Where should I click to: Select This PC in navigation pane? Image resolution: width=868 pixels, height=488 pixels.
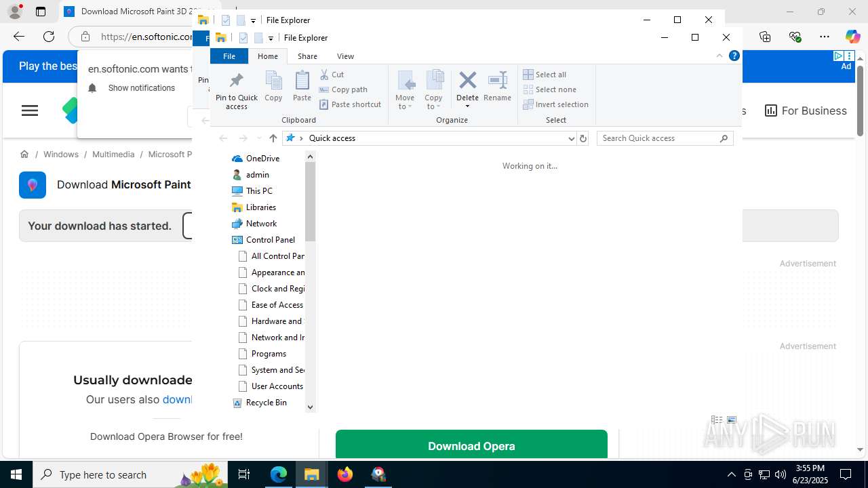pos(259,191)
